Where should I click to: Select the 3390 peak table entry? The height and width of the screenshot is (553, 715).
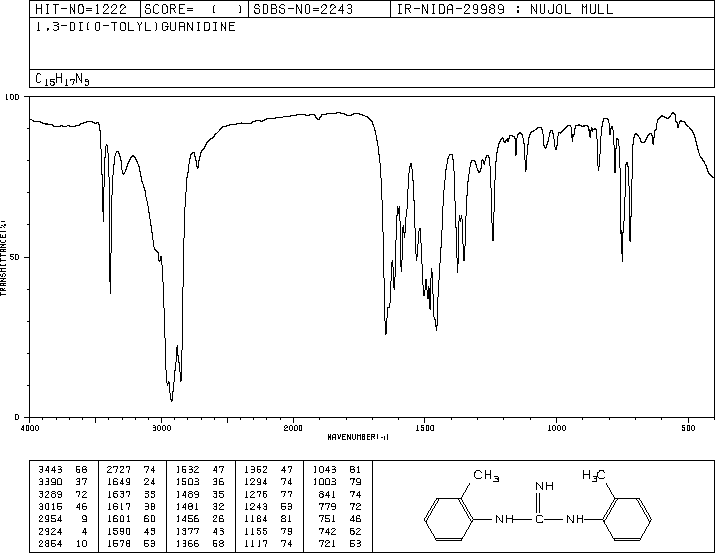62,482
